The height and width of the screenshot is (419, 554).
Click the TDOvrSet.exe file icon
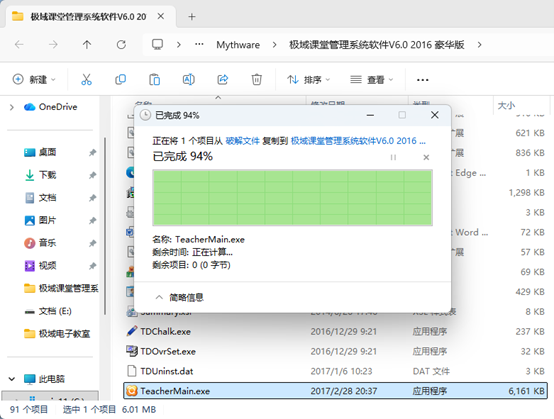131,351
